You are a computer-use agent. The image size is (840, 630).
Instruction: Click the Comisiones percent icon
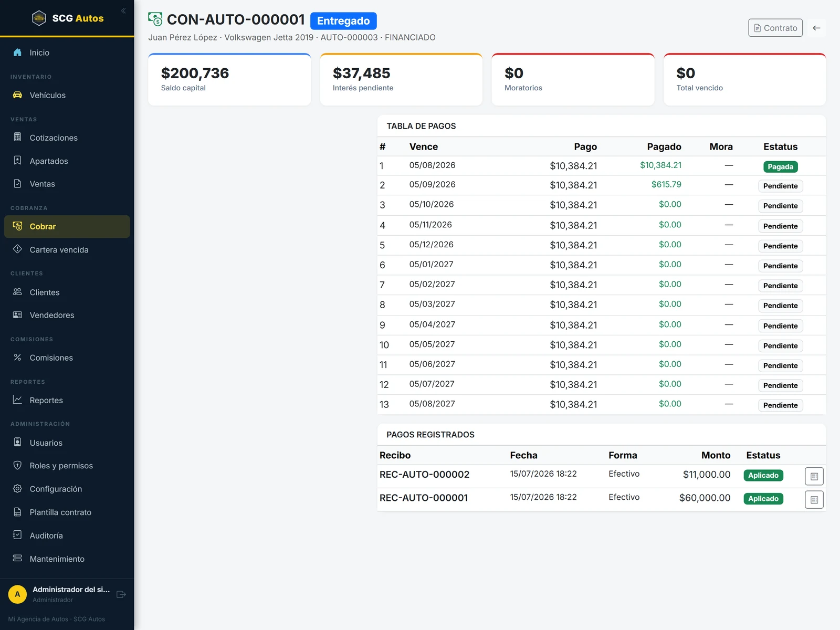17,358
